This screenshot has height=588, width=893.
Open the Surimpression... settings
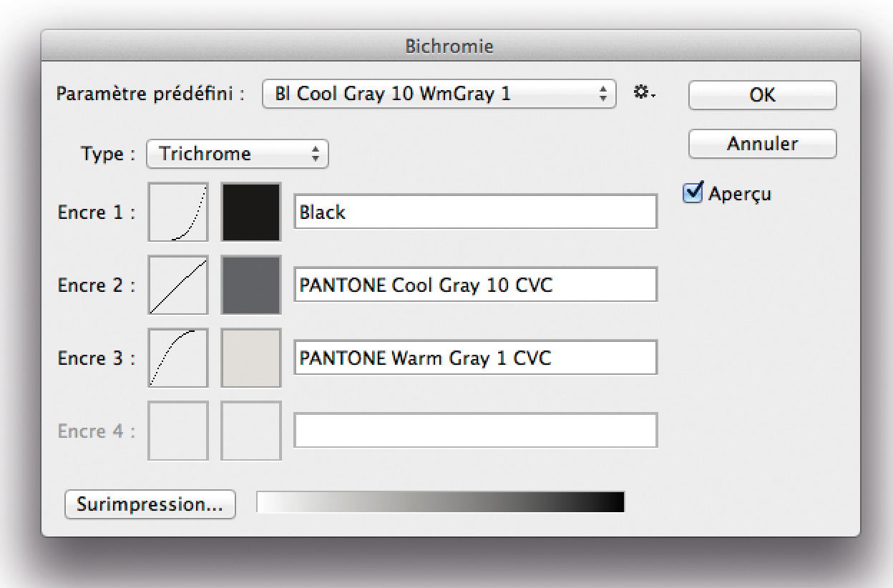[150, 504]
